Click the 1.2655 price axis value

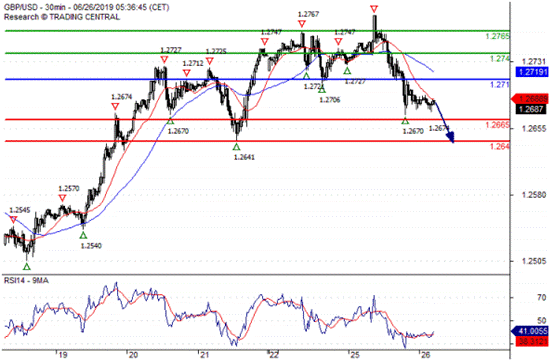534,129
